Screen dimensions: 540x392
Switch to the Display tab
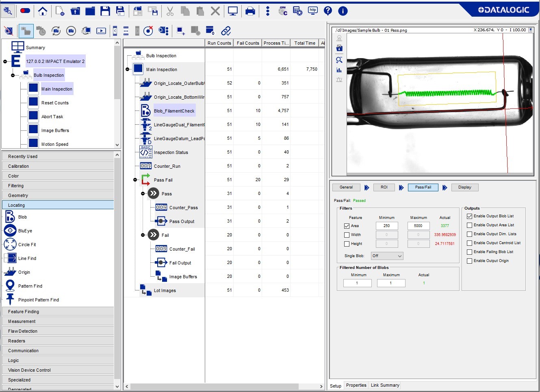pos(464,187)
